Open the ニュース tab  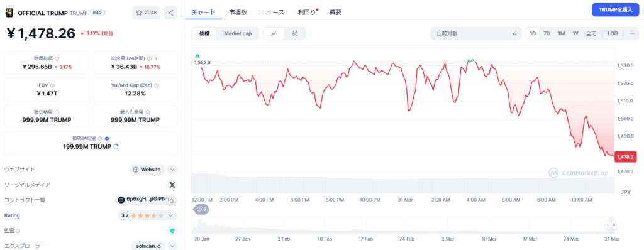point(272,12)
